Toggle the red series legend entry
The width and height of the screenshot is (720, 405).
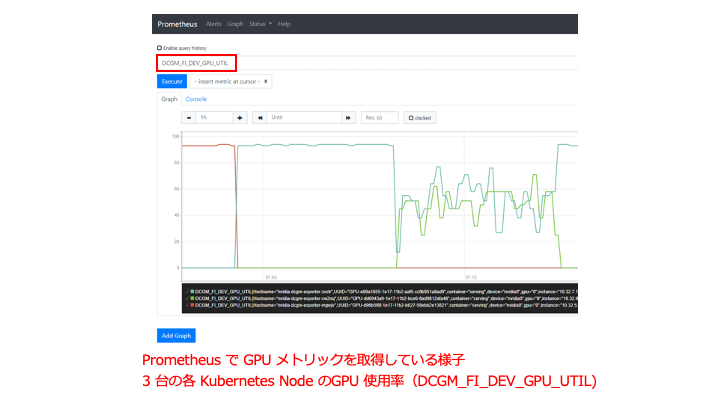click(381, 305)
